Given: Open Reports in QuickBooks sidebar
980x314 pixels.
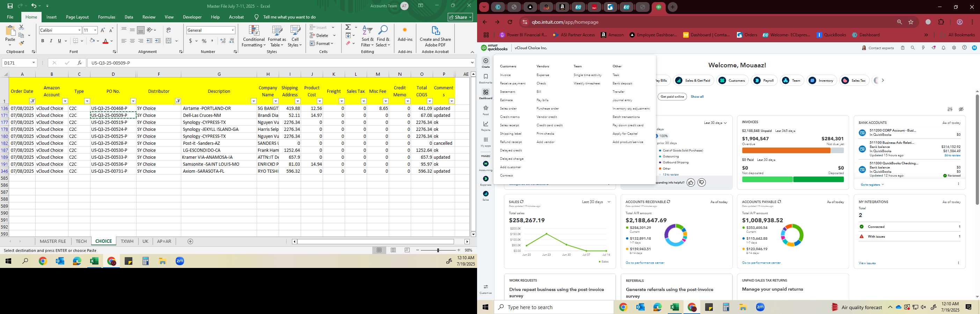Looking at the screenshot, I should pyautogui.click(x=485, y=126).
